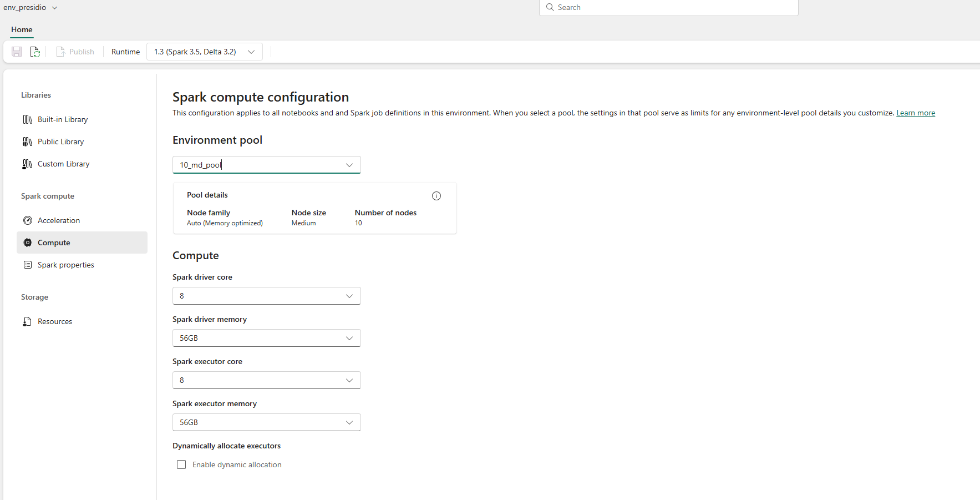This screenshot has height=500, width=980.
Task: Click the Node size 'Medium' value
Action: point(303,223)
